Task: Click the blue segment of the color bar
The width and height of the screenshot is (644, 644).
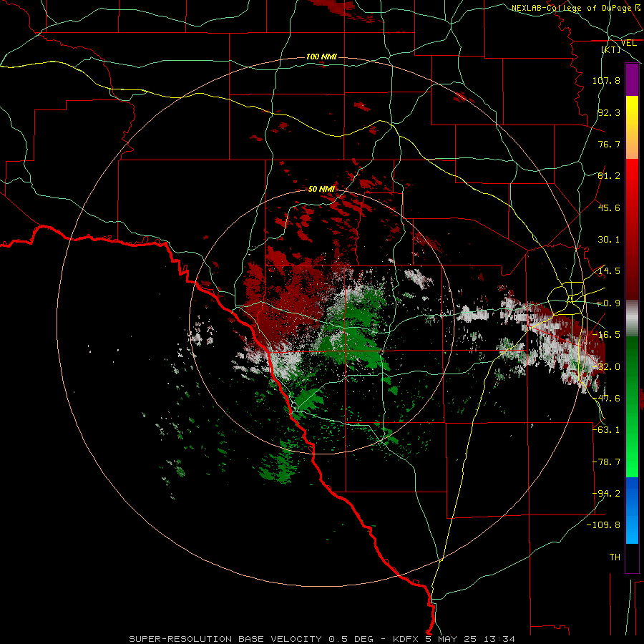Action: coord(632,510)
